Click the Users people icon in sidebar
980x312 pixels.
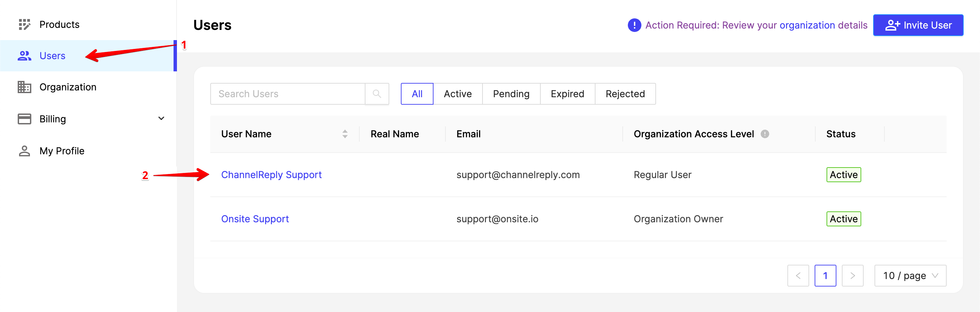tap(24, 56)
